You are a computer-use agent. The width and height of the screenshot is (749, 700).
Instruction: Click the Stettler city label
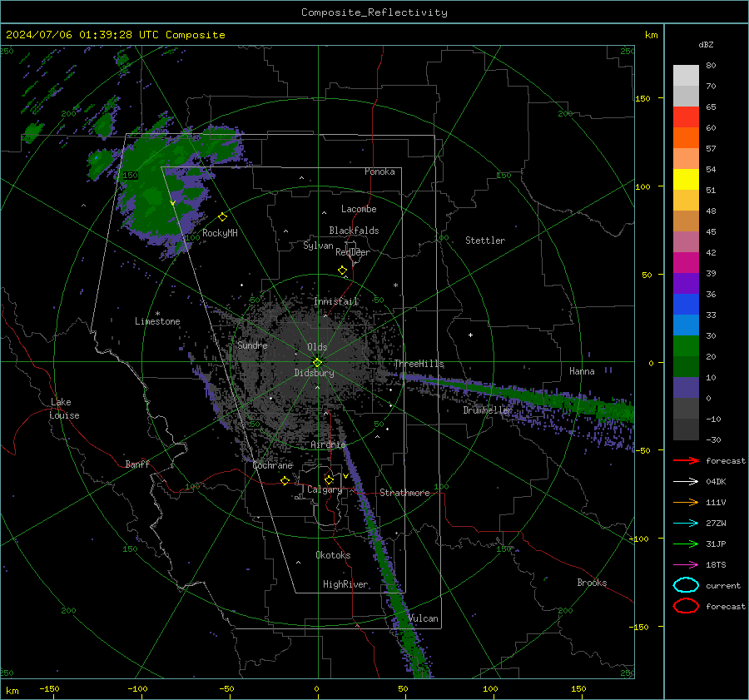tap(485, 241)
